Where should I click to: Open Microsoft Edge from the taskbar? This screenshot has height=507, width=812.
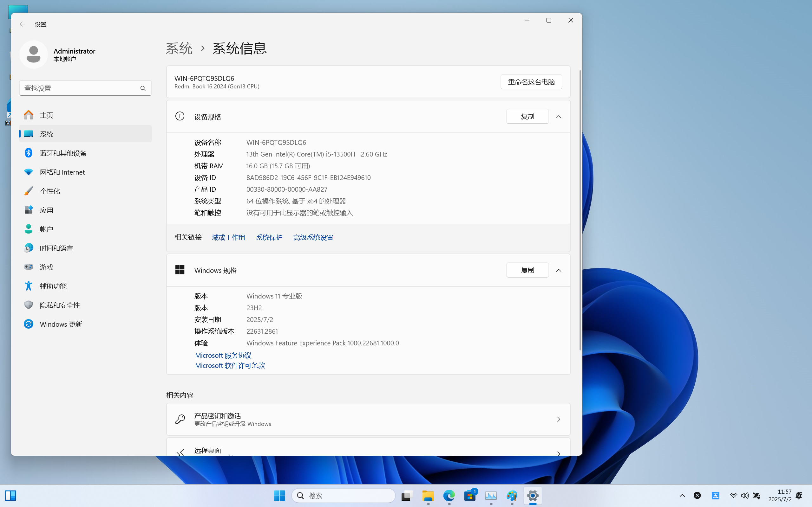[x=449, y=495]
